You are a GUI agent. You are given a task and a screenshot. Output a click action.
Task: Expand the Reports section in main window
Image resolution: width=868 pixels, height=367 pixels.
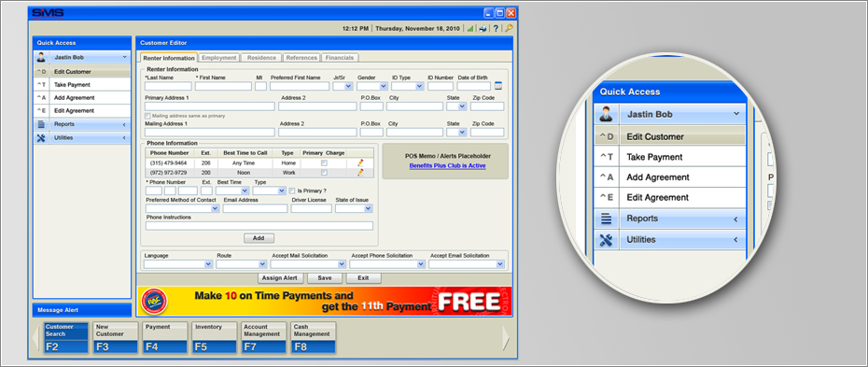tap(124, 125)
